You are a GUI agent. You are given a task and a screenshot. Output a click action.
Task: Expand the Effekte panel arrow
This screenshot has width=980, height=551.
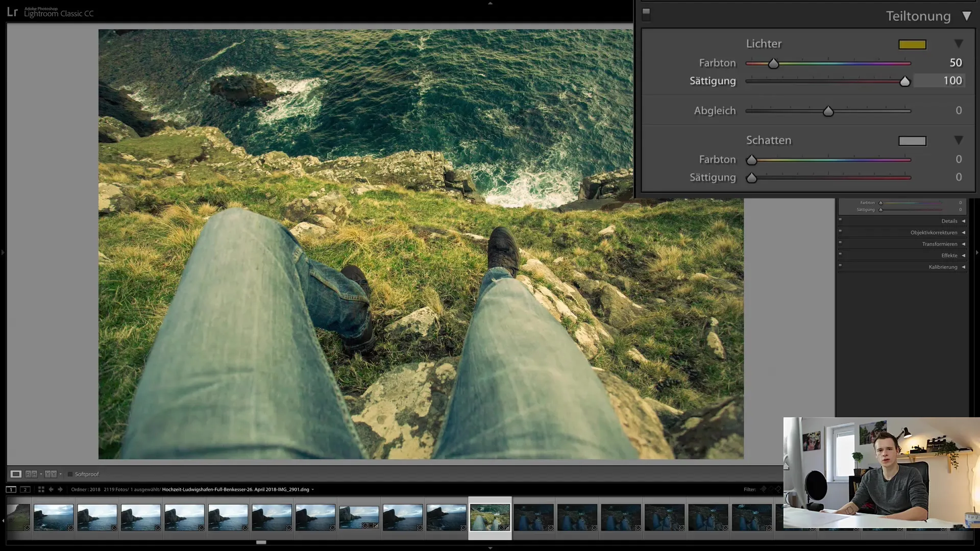click(x=963, y=256)
